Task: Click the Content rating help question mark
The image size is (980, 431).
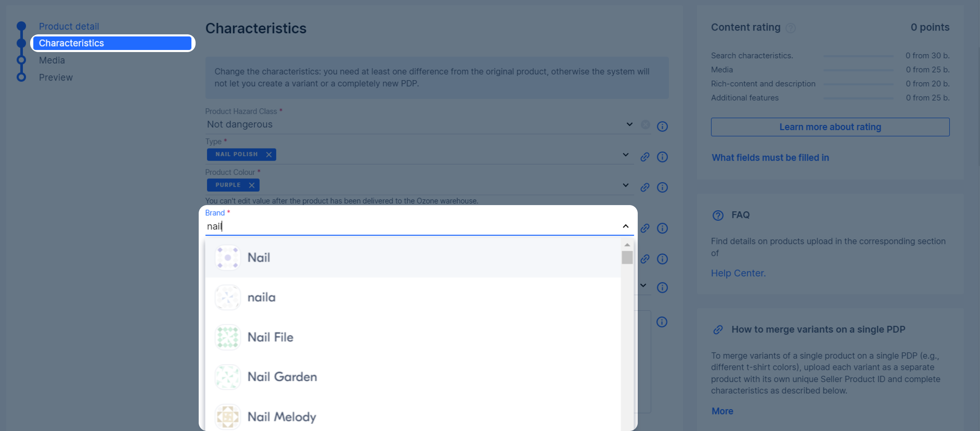Action: pos(791,28)
